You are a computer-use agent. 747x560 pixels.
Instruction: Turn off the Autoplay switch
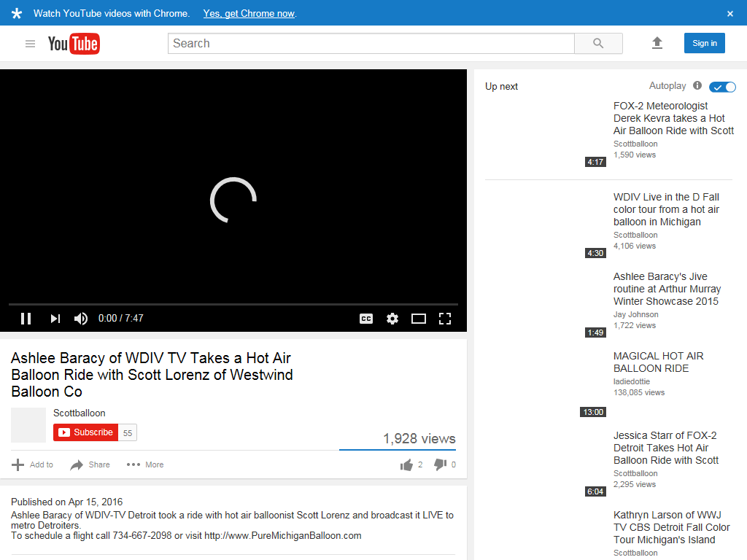coord(722,87)
